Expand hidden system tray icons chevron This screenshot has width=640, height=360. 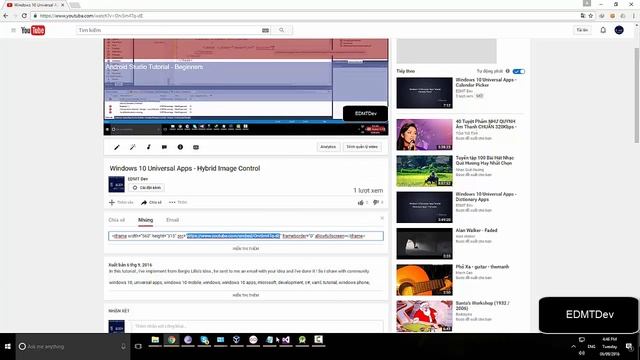pyautogui.click(x=573, y=347)
